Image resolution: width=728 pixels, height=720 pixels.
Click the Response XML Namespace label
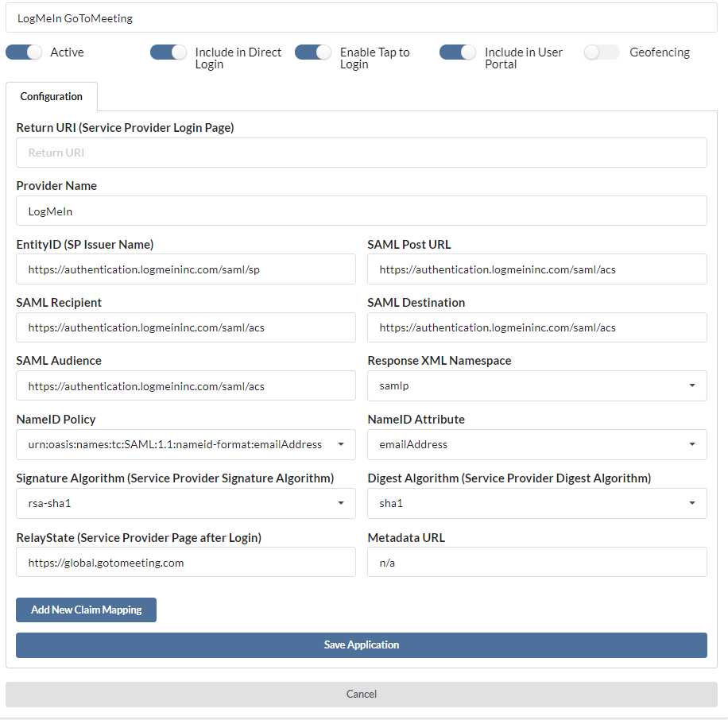coord(440,361)
